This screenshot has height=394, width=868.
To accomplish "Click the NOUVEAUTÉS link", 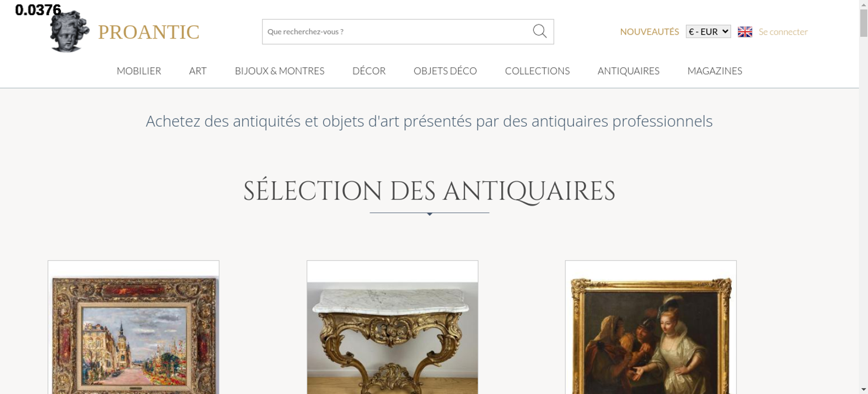I will click(x=649, y=32).
